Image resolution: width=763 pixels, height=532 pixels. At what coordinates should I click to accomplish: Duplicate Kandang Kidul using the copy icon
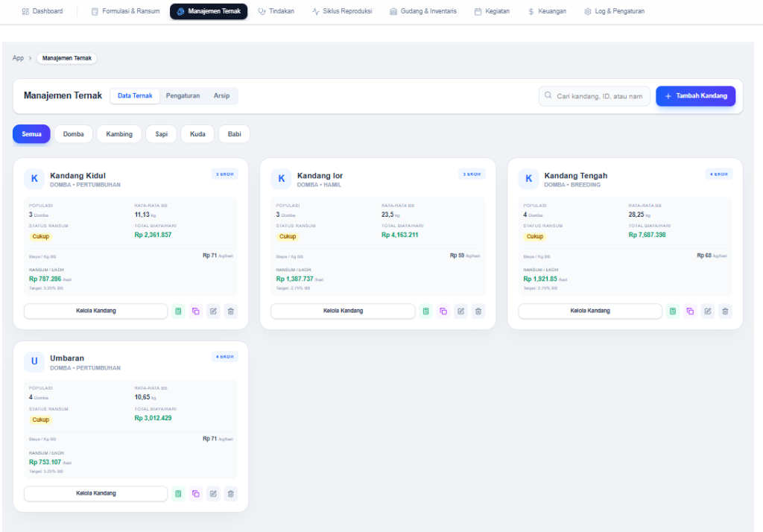click(x=196, y=311)
